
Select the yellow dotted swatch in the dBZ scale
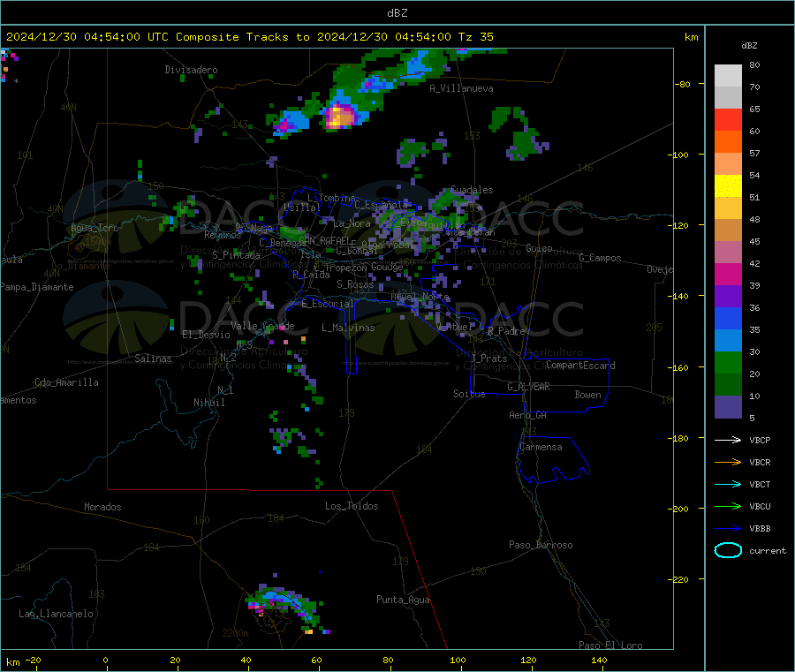click(728, 186)
